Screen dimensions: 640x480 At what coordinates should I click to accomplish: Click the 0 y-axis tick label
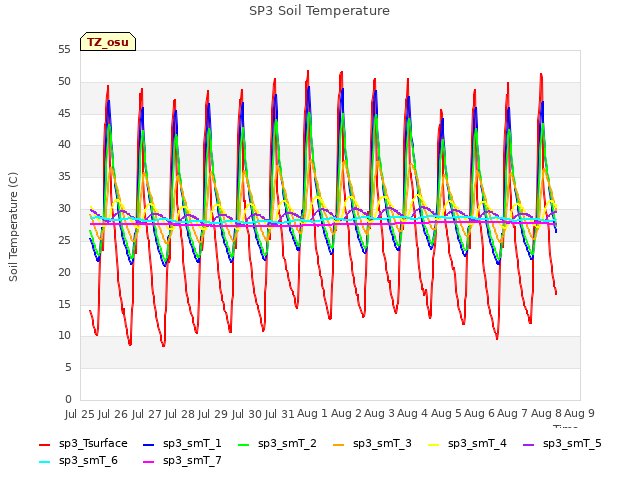[68, 399]
